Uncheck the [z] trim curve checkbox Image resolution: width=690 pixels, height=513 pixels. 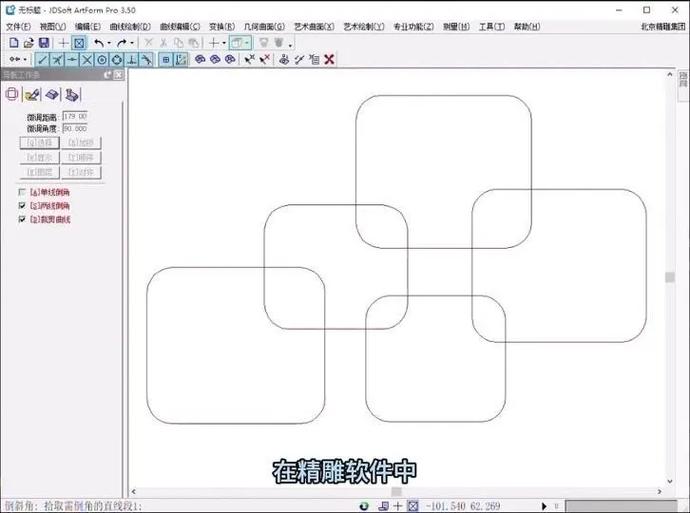click(x=22, y=219)
